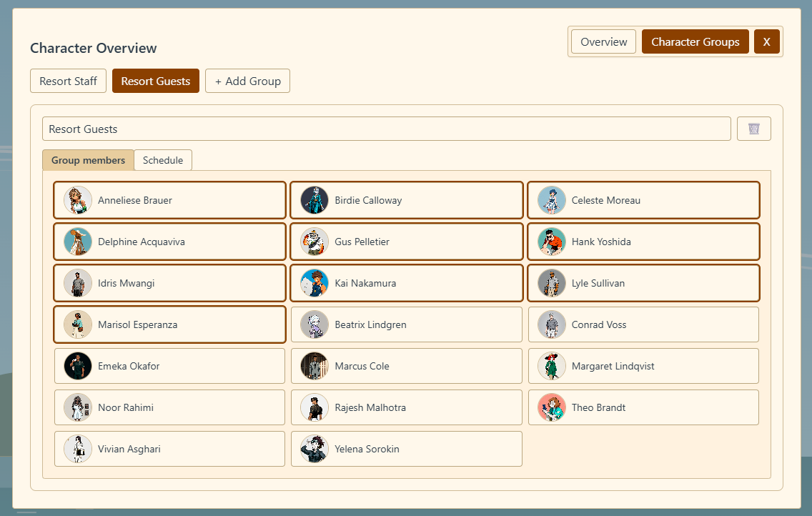Click the group name field 'Resort Guests'

click(x=386, y=129)
